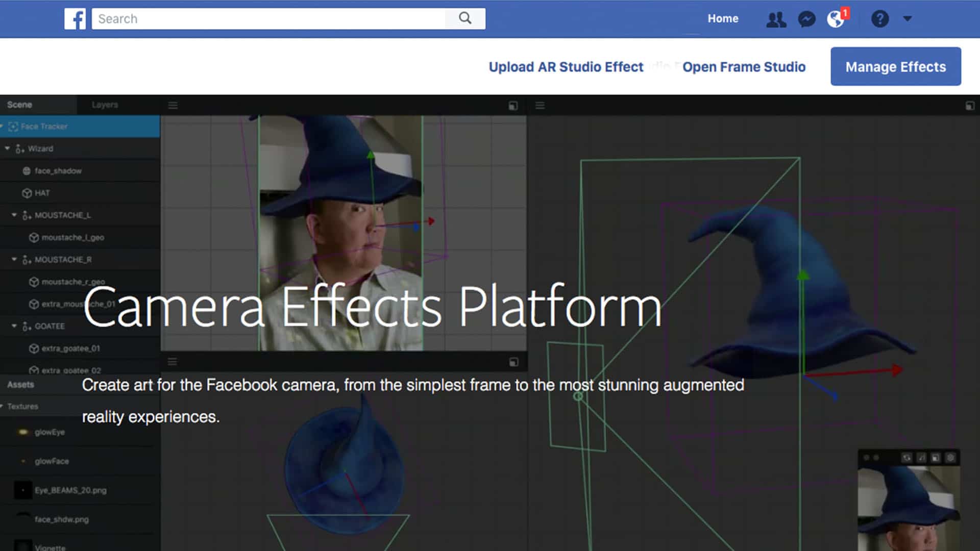
Task: Select the extra_goatee_01 item
Action: [x=70, y=348]
